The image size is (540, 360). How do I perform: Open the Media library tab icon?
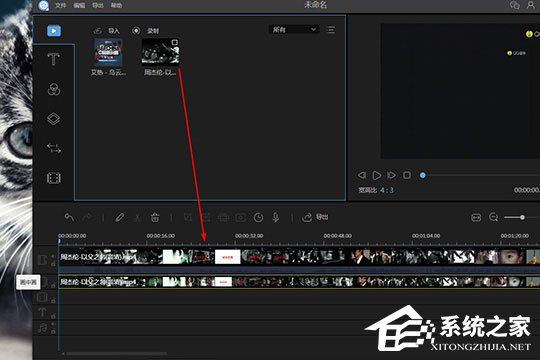(54, 31)
